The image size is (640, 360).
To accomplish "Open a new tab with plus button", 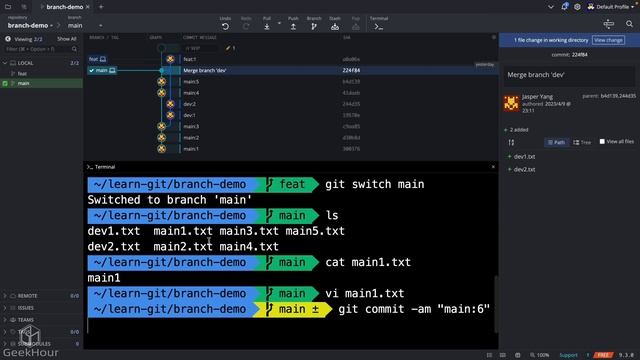I will (101, 7).
